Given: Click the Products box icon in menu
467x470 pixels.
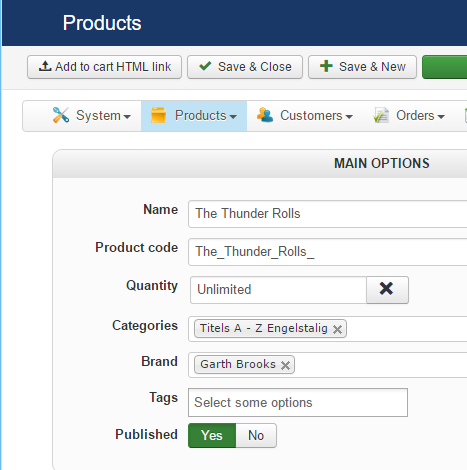Looking at the screenshot, I should 158,115.
